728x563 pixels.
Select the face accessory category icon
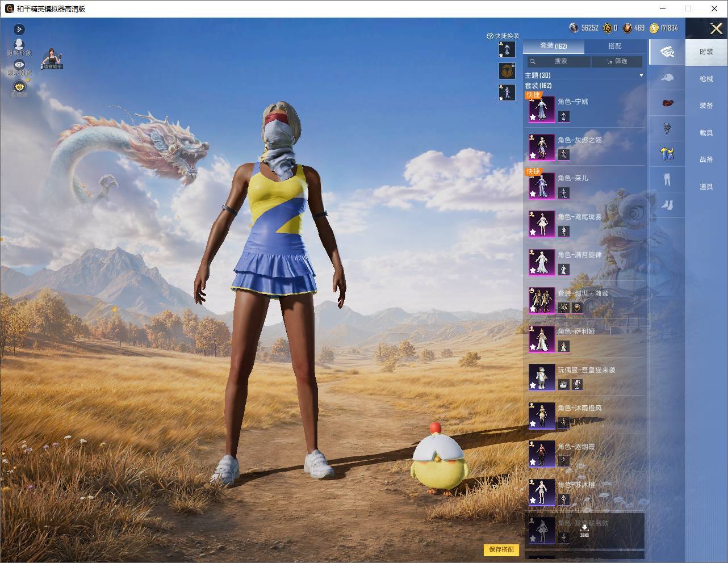click(x=667, y=128)
